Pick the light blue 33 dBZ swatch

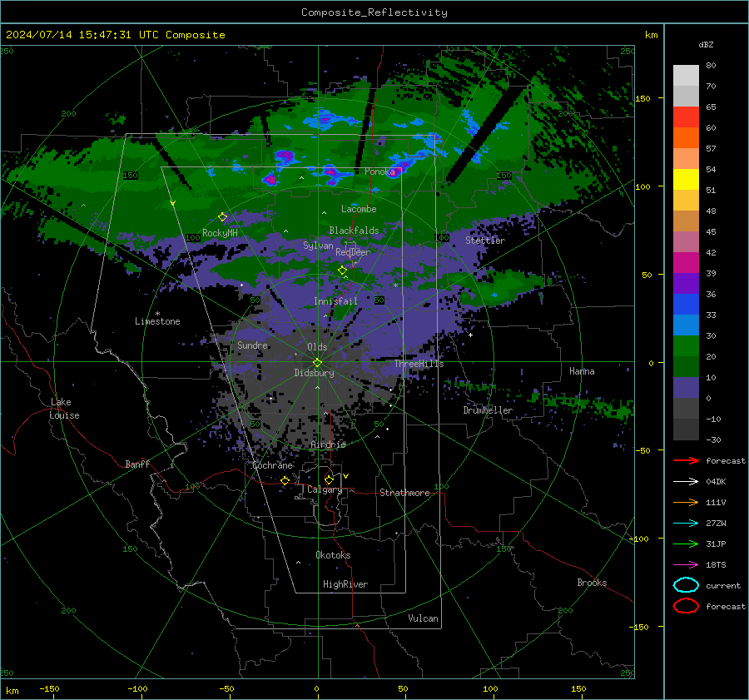(x=686, y=325)
